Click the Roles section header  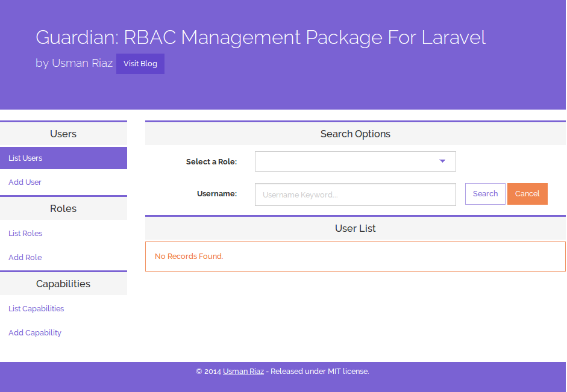(63, 208)
